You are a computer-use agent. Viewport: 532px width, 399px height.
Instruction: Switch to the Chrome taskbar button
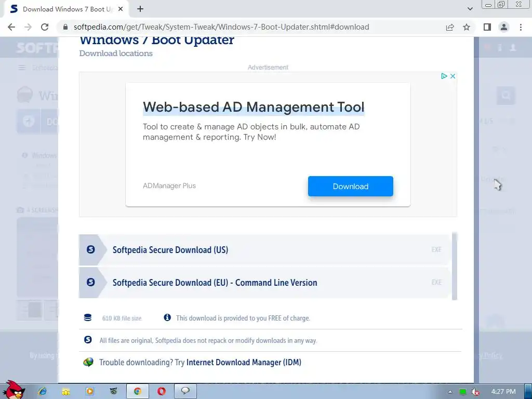tap(137, 392)
